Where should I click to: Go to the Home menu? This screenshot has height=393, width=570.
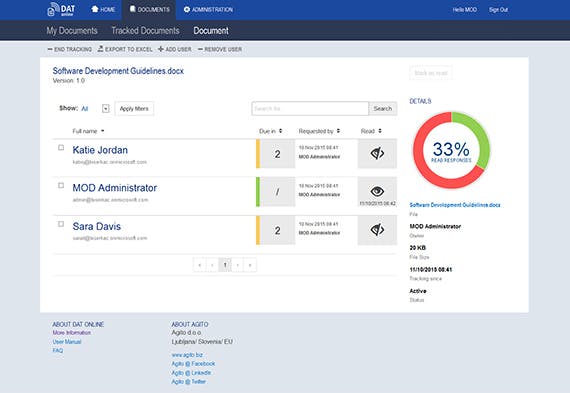click(103, 9)
